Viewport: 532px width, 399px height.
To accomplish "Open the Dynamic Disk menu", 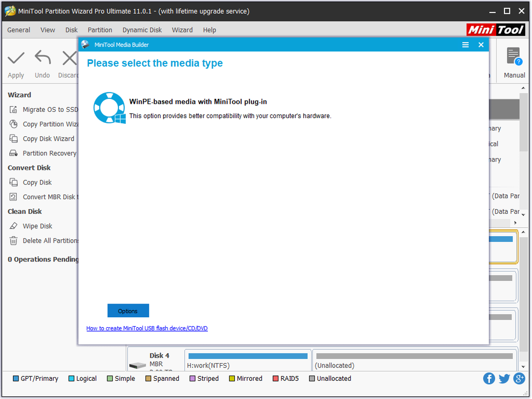I will [142, 30].
